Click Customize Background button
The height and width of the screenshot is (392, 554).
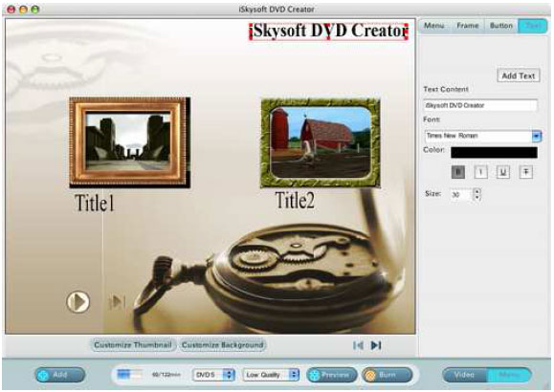click(x=223, y=345)
